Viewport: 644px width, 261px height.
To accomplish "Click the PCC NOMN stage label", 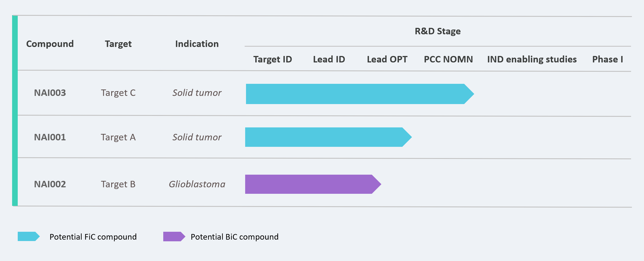I will (448, 59).
